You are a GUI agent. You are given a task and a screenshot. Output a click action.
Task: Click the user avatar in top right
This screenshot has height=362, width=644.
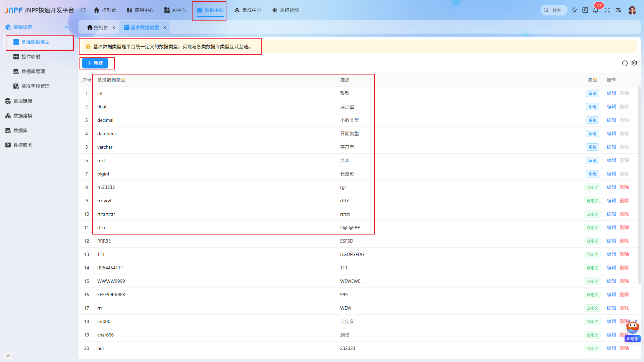coord(632,10)
